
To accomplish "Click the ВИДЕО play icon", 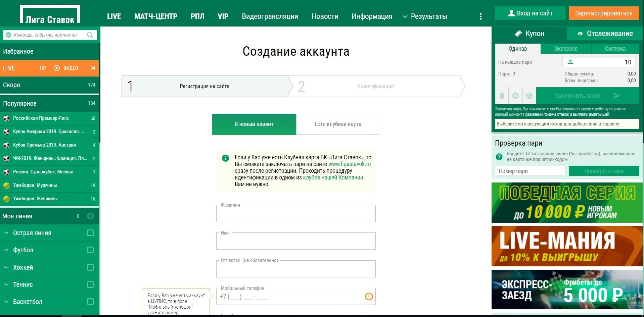I will click(x=57, y=68).
